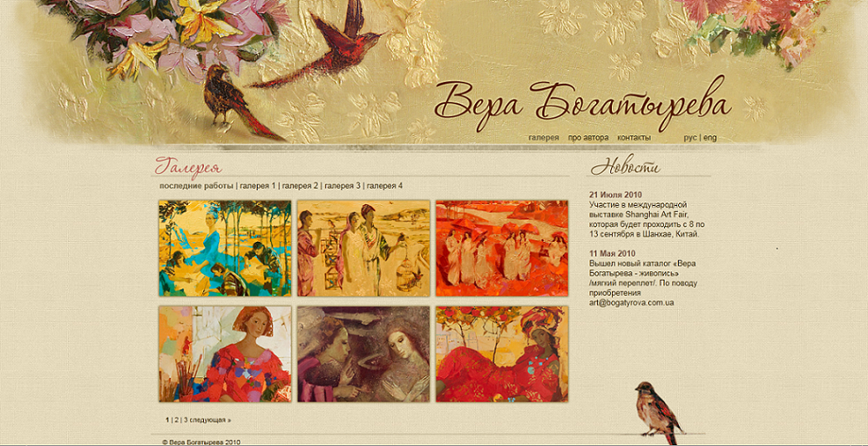Click the 21 Июля 2010 news date
868x446 pixels.
coord(615,195)
